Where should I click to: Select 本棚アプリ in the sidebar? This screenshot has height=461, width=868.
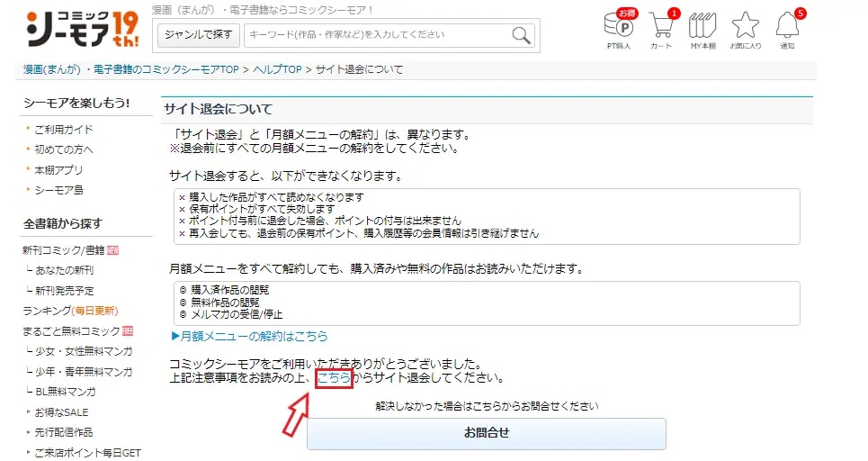click(x=59, y=169)
